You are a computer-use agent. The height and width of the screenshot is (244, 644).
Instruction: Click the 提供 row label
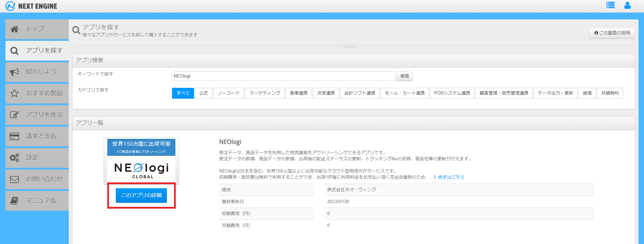click(266, 190)
